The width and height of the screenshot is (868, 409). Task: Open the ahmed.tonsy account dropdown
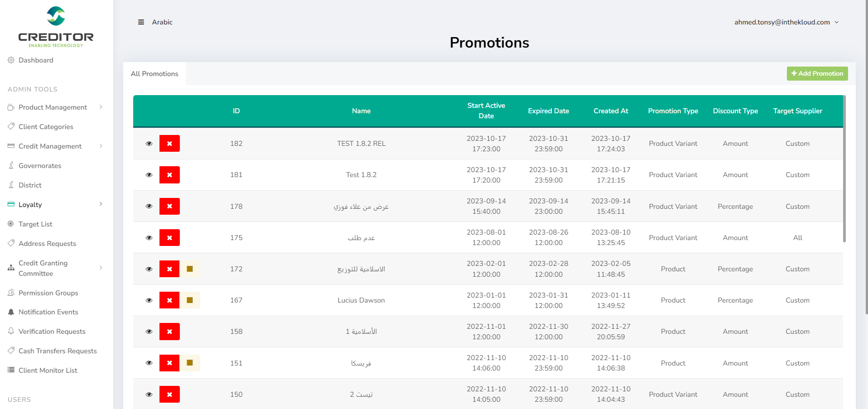(x=786, y=22)
